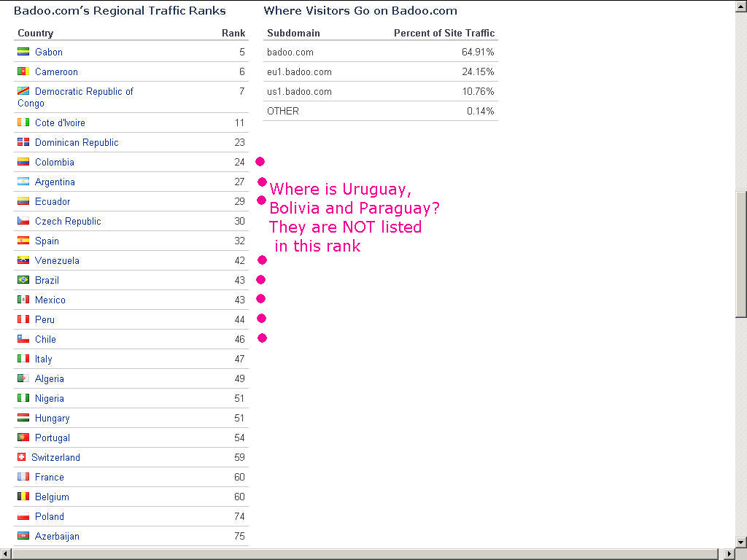747x560 pixels.
Task: Select the 64.91% traffic value
Action: [478, 52]
